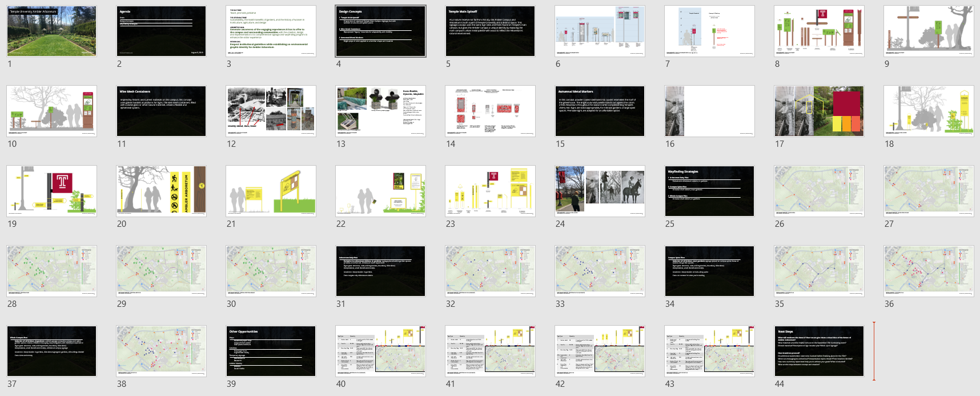The width and height of the screenshot is (980, 396).
Task: Click slide 22 thumbnail
Action: coord(381,191)
